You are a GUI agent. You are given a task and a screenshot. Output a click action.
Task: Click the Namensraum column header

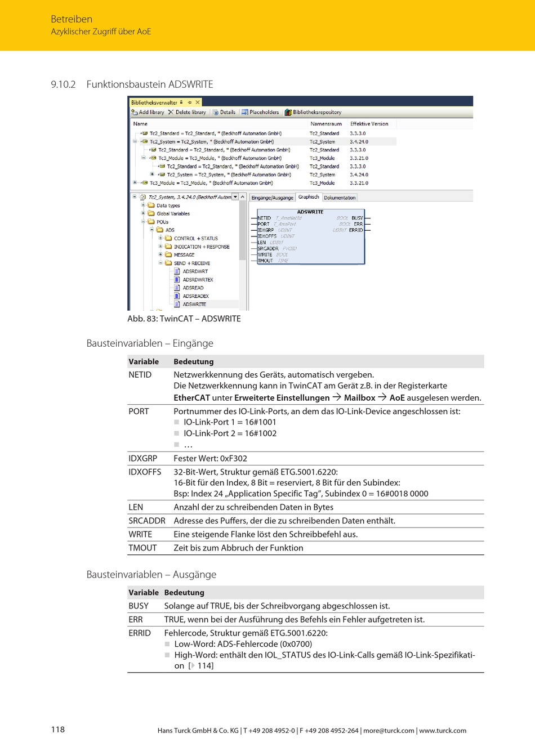coord(326,124)
